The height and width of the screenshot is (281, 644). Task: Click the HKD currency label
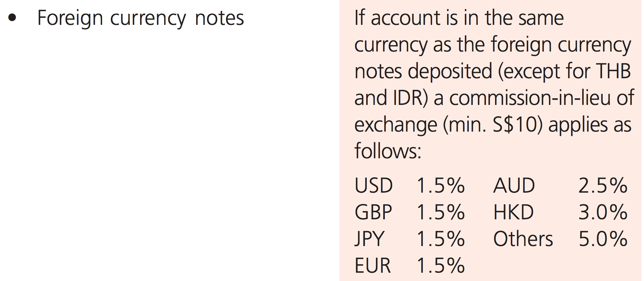[513, 212]
